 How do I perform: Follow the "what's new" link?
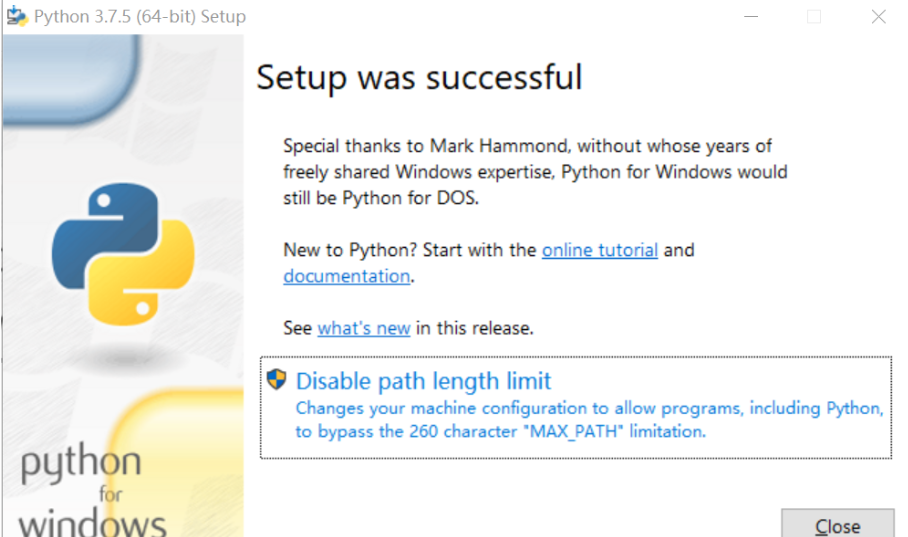364,328
